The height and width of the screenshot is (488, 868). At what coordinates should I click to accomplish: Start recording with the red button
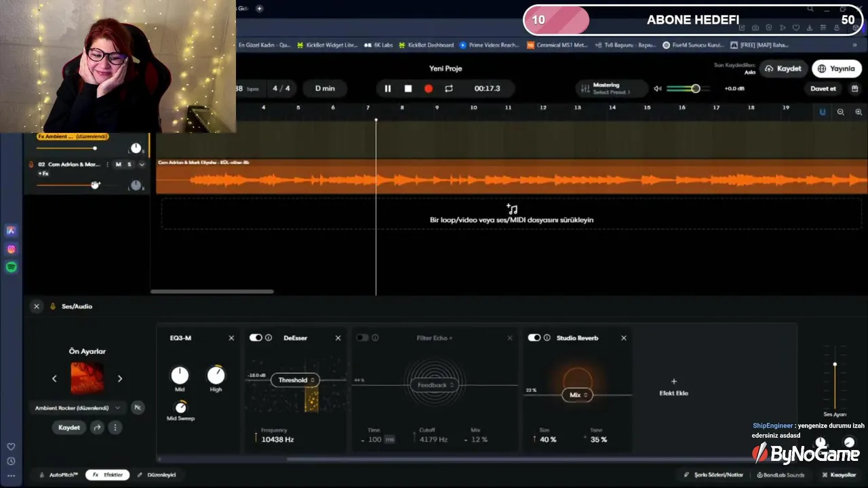(429, 89)
